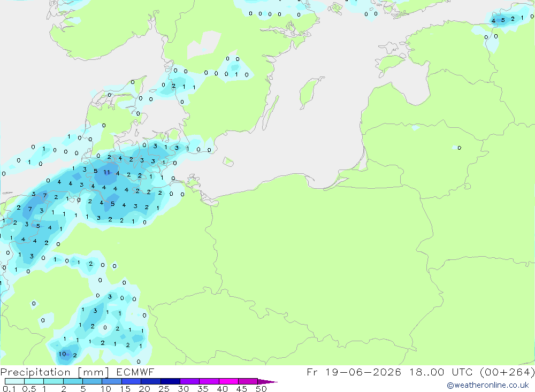Click legend swatch between 5 and 10
Viewport: 535px width, 392px height.
tap(93, 381)
